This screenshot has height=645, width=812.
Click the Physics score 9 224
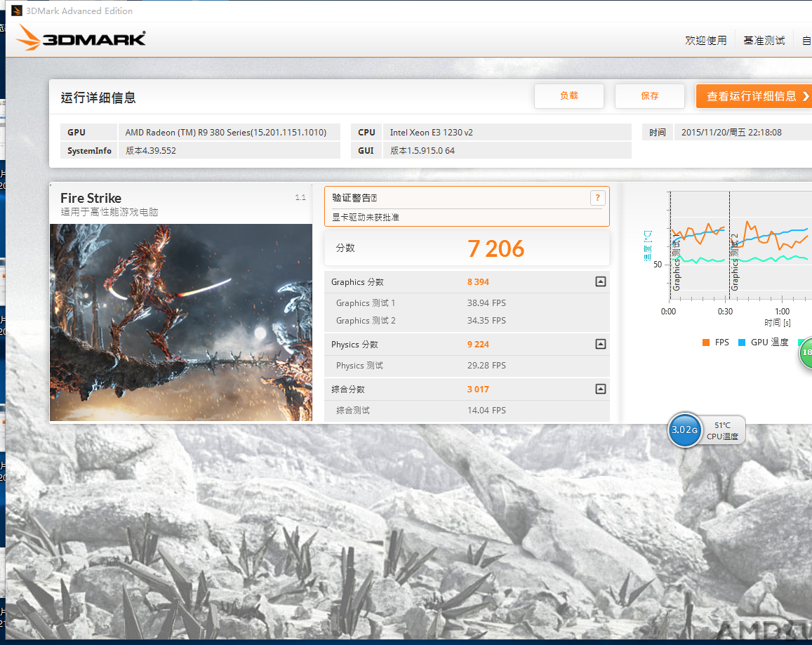(478, 344)
